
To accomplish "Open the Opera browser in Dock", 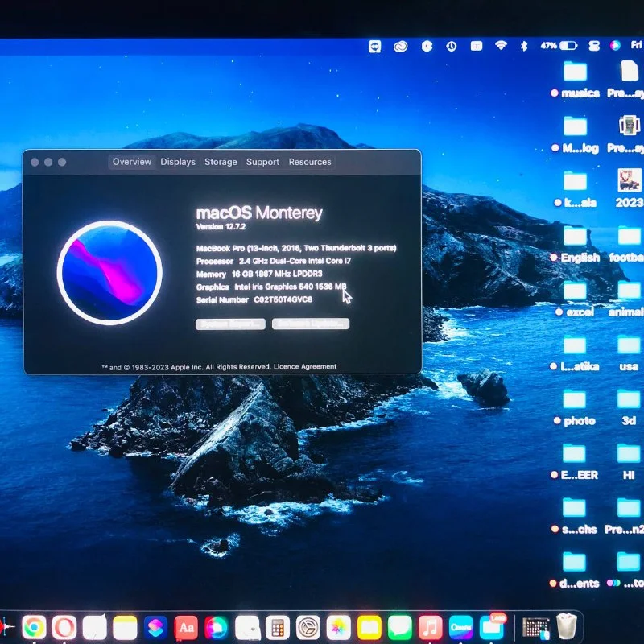I will (64, 627).
